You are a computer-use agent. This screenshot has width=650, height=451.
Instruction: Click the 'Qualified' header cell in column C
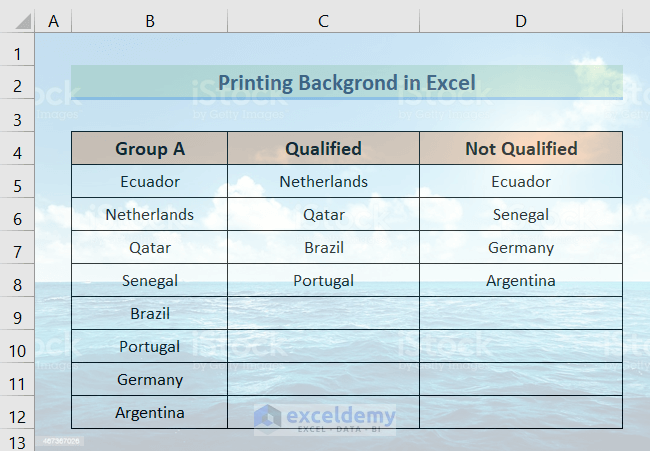323,149
